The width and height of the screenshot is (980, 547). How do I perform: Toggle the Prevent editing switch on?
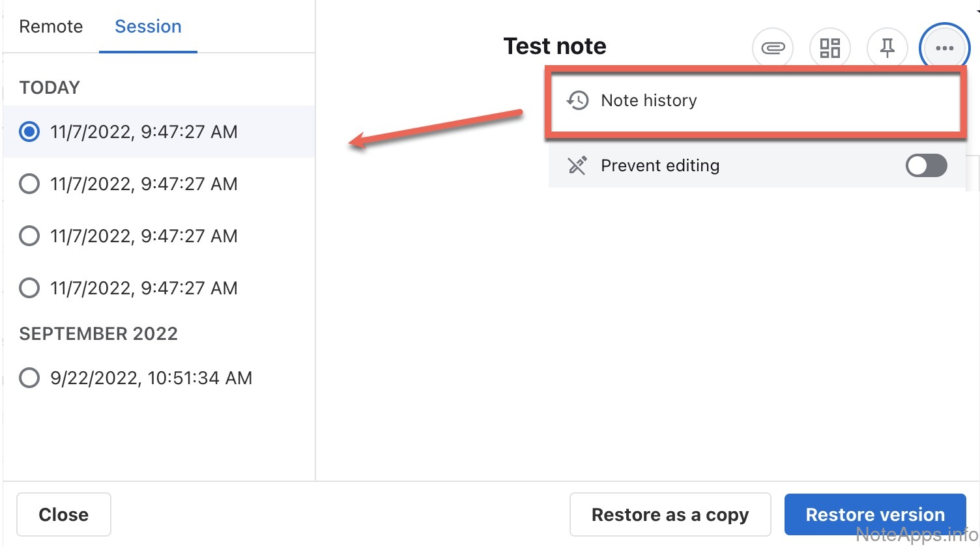(926, 165)
